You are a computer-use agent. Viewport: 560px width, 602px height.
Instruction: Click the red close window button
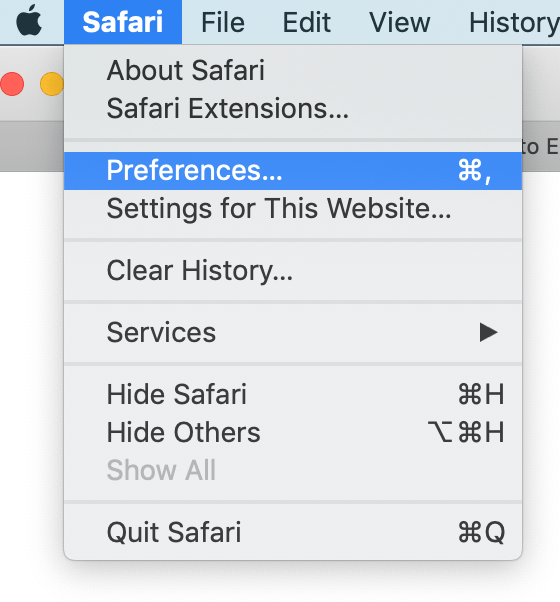click(12, 84)
